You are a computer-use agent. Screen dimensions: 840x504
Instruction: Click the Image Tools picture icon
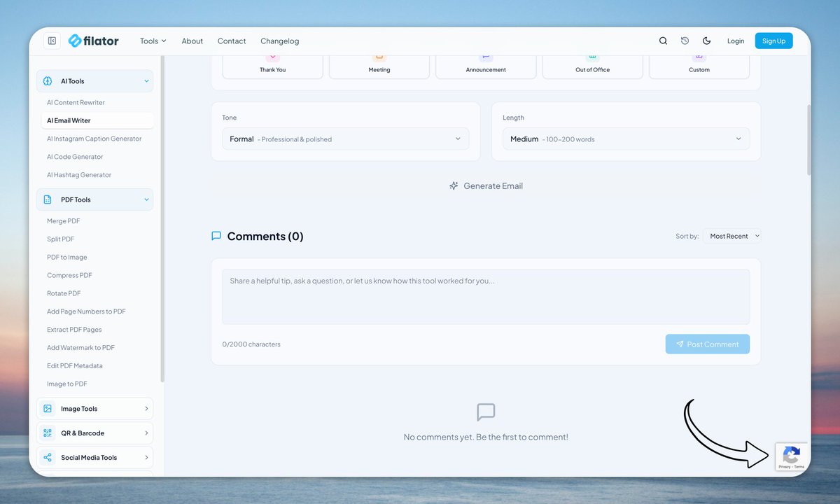click(48, 409)
